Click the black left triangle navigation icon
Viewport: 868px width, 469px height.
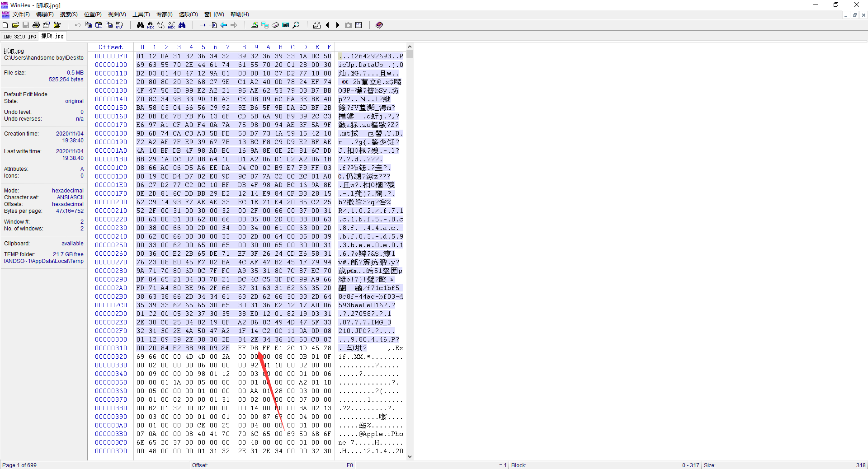(x=327, y=25)
